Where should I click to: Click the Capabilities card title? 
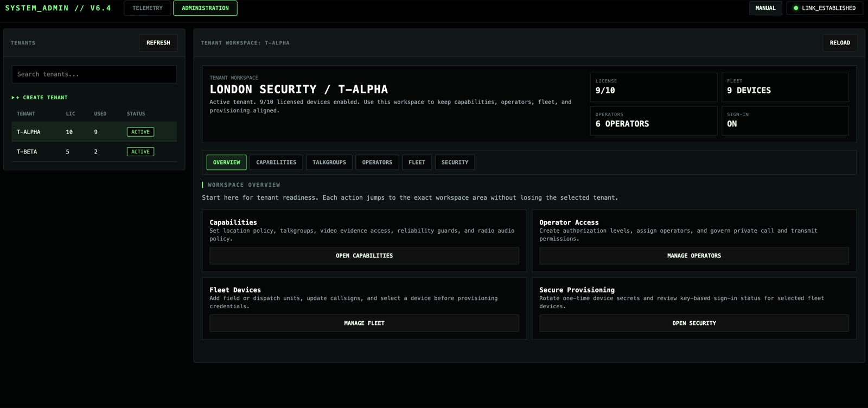click(233, 222)
